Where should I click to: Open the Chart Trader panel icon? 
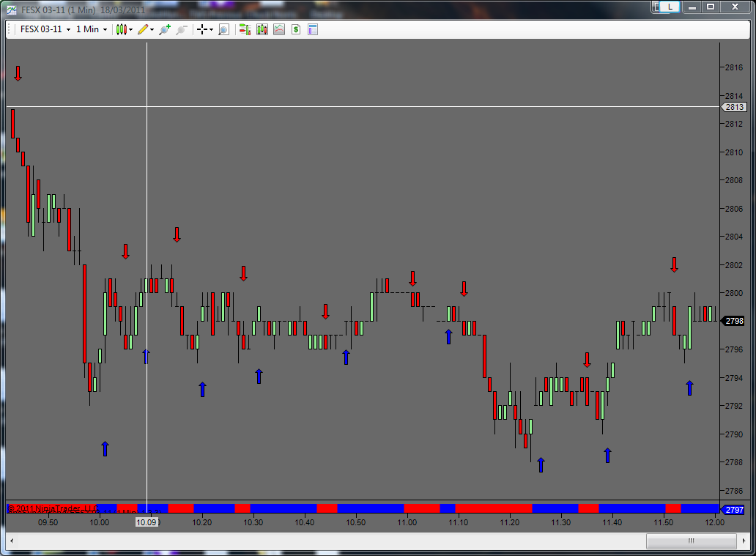(245, 29)
